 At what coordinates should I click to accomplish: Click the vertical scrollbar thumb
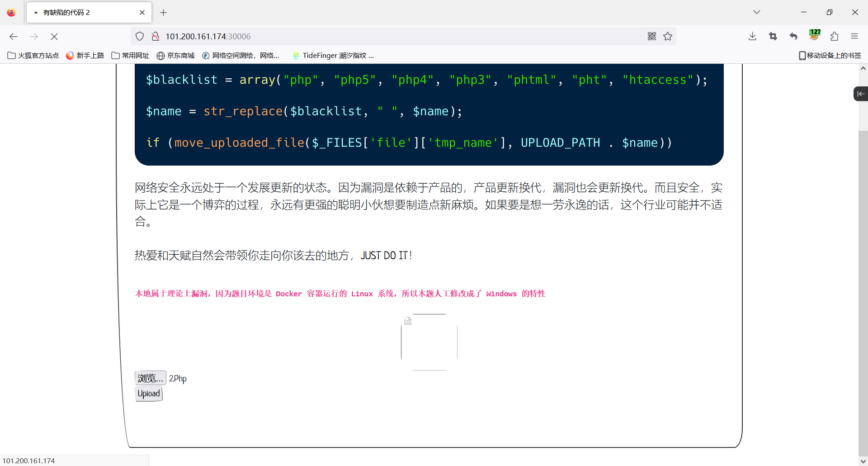[863, 293]
